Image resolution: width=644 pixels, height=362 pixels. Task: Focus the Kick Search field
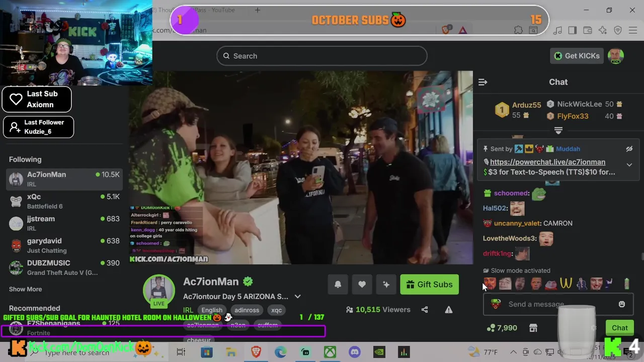click(322, 56)
